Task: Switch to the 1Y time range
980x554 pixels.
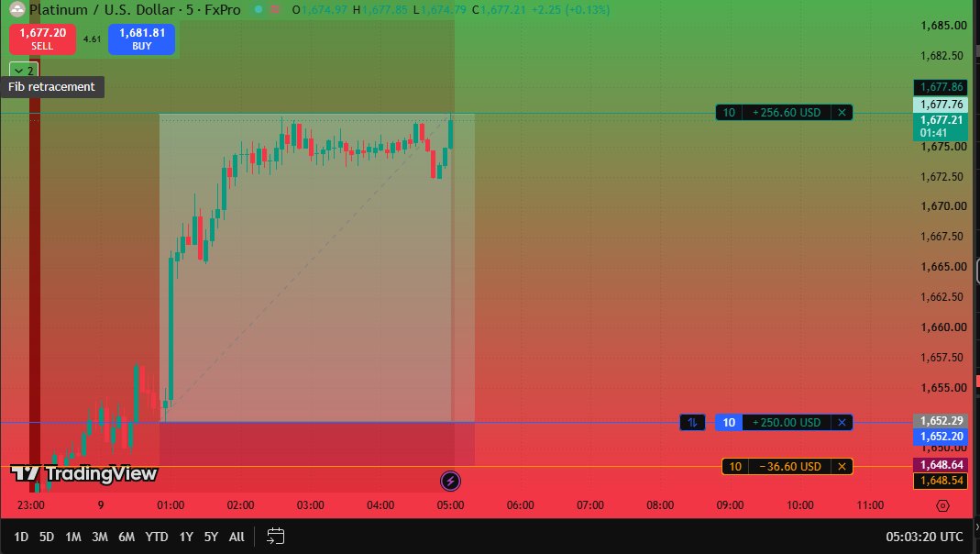Action: click(x=186, y=537)
